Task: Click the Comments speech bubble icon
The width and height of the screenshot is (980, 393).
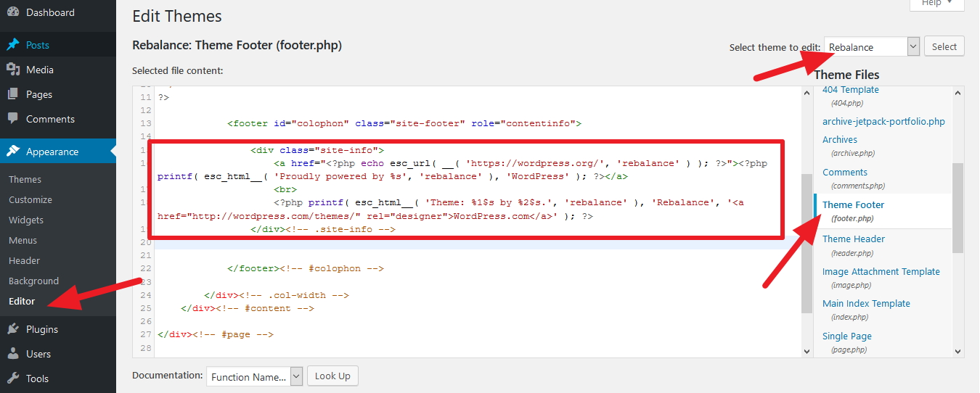Action: click(13, 119)
